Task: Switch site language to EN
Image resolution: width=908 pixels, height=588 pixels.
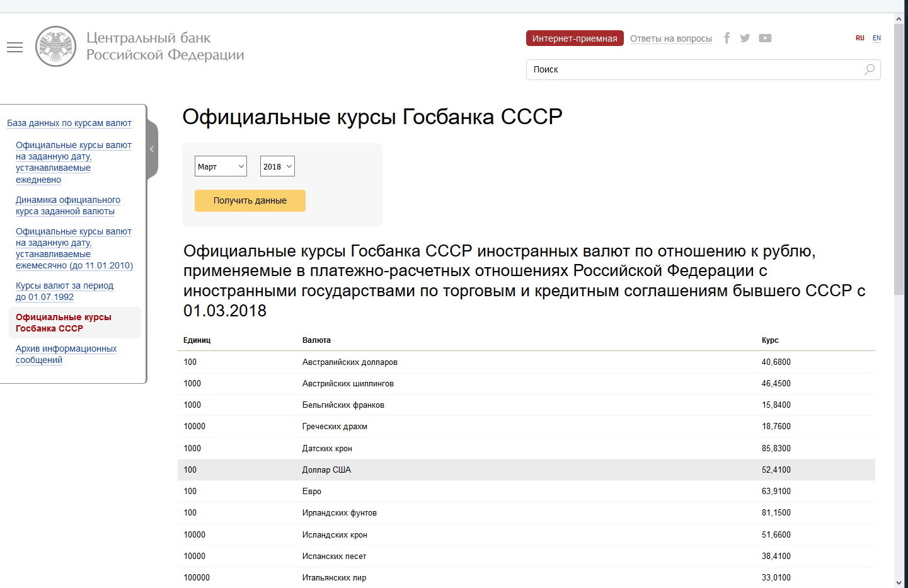Action: click(x=876, y=38)
